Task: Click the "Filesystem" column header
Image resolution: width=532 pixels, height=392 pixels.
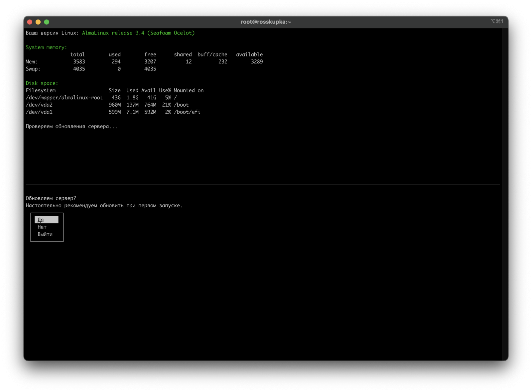Action: 41,90
